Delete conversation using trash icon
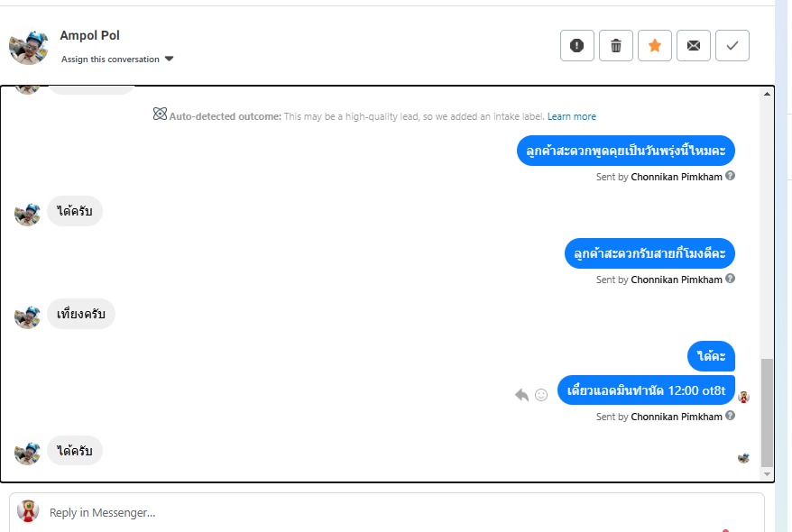 click(616, 46)
